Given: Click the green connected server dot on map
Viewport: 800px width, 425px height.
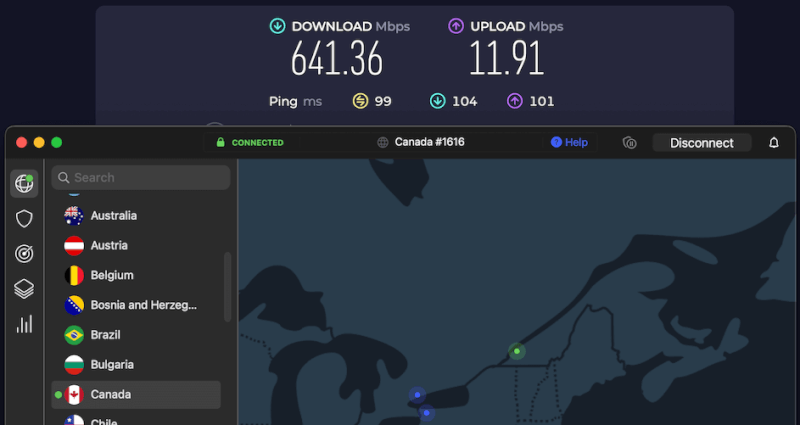Looking at the screenshot, I should 517,351.
